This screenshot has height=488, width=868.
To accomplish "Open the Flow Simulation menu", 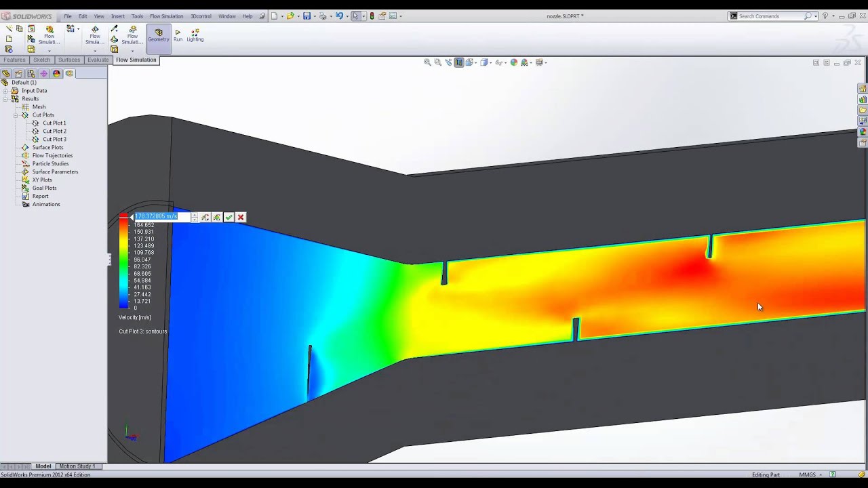I will pyautogui.click(x=166, y=16).
